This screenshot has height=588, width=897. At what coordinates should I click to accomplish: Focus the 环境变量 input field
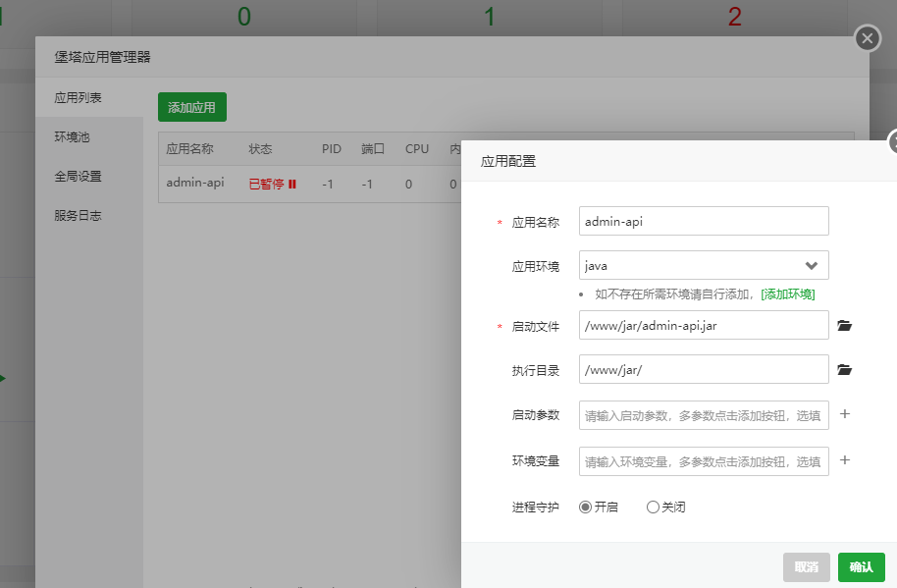click(x=704, y=461)
